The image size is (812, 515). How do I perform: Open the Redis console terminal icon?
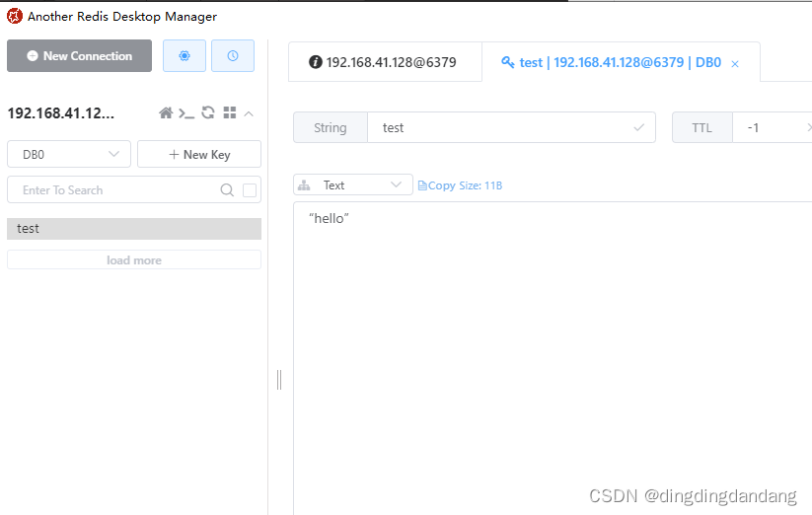click(x=186, y=112)
